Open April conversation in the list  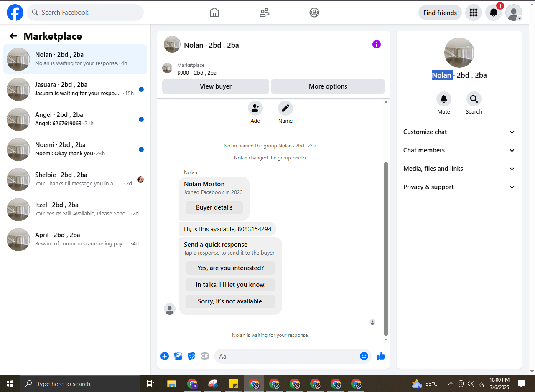[75, 240]
